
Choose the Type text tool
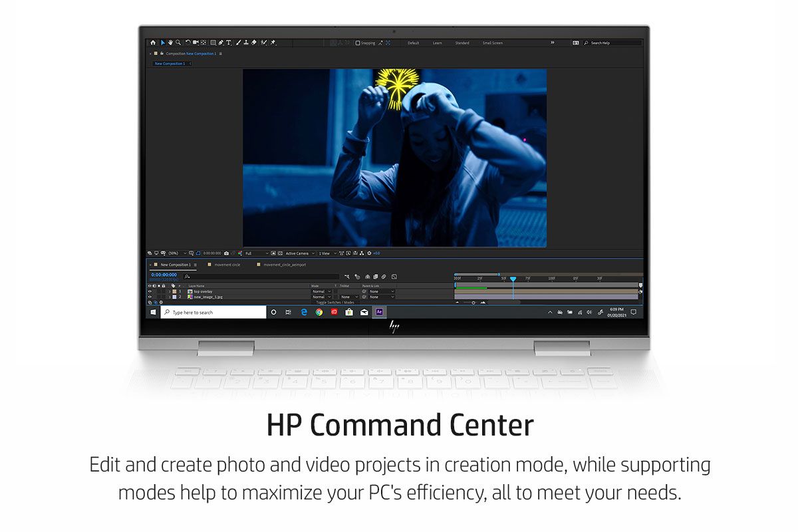[x=229, y=43]
